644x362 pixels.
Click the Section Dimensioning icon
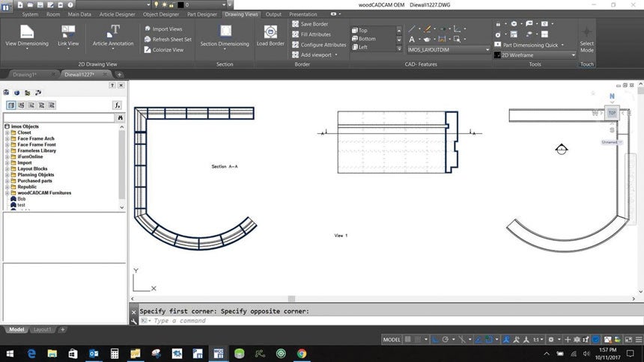coord(225,32)
